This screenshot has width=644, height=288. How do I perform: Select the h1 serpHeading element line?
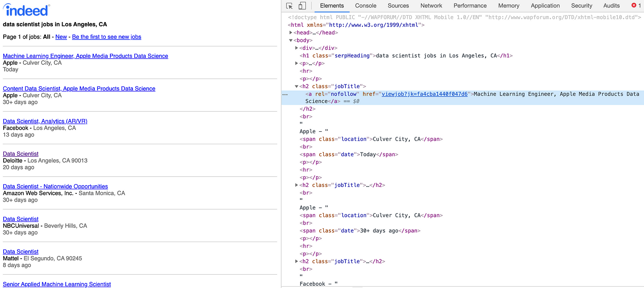click(406, 56)
